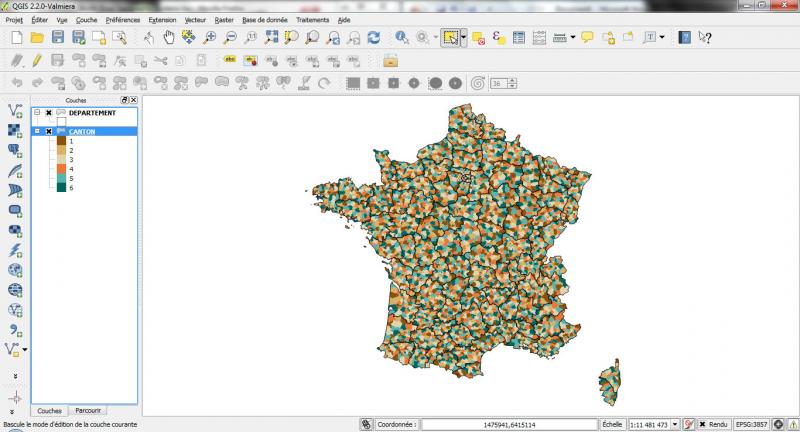Screen dimensions: 800x432
Task: Open the Échelle scale dropdown
Action: (x=676, y=424)
